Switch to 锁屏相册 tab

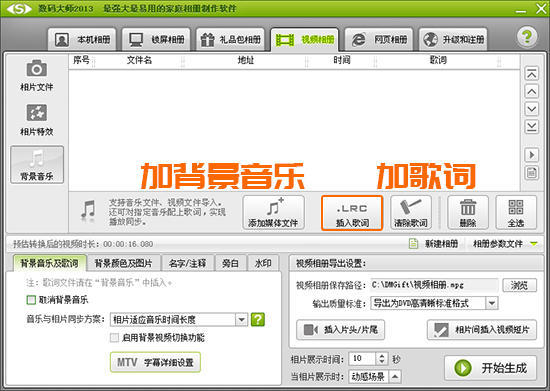[156, 40]
